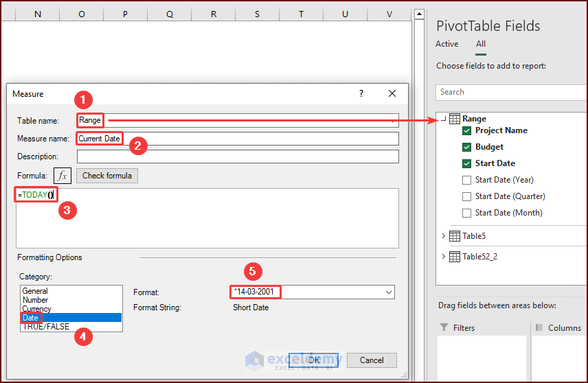Select TRUE/FALSE in Category list
Viewport: 588px width, 383px height.
pos(71,327)
